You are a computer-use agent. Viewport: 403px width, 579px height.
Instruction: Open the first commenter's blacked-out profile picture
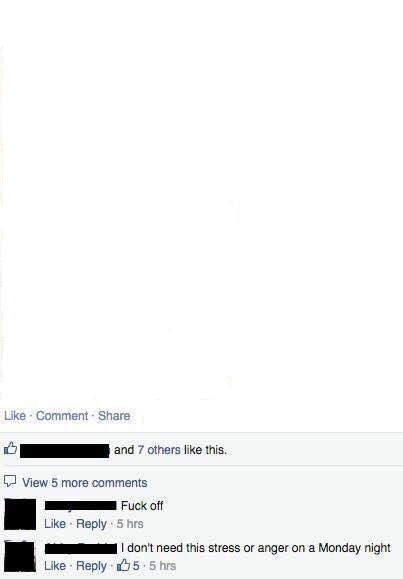tap(20, 514)
